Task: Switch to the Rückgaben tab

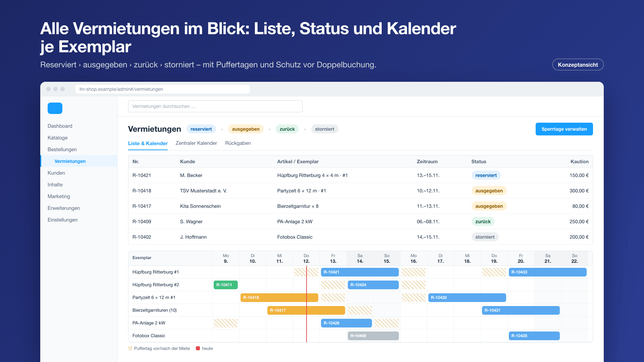Action: click(238, 143)
